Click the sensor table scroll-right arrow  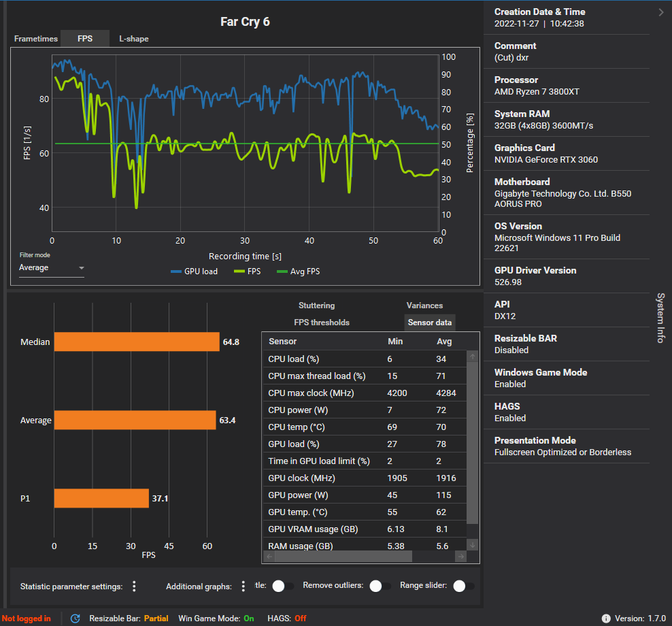tap(460, 557)
